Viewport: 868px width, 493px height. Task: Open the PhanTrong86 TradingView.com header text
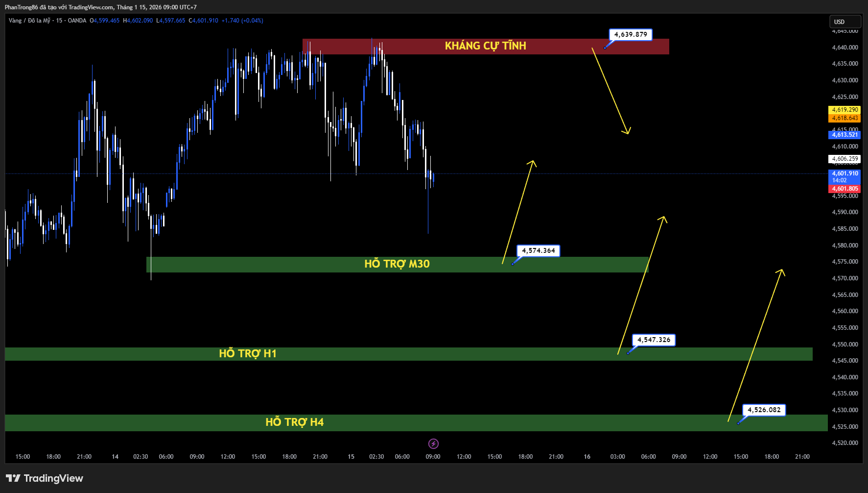tap(100, 7)
